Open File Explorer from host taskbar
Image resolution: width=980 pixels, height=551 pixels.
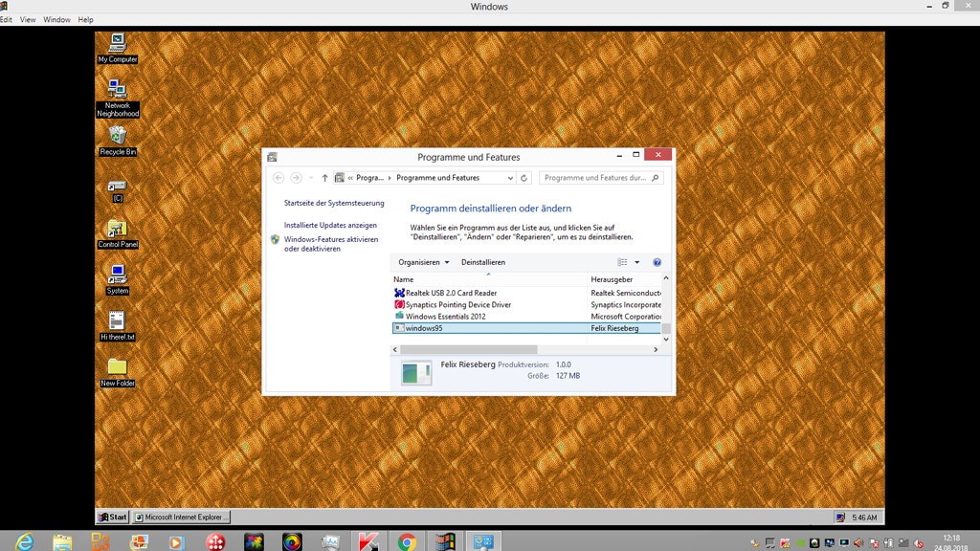62,541
